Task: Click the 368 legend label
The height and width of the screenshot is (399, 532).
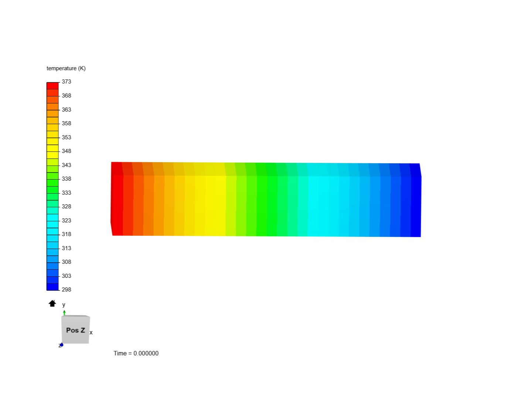Action: tap(66, 96)
